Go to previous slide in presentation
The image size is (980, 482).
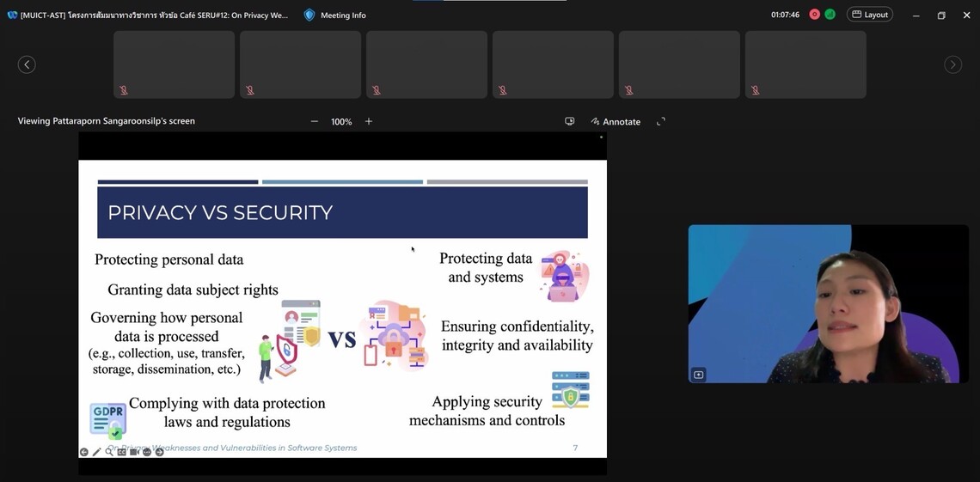pyautogui.click(x=84, y=452)
